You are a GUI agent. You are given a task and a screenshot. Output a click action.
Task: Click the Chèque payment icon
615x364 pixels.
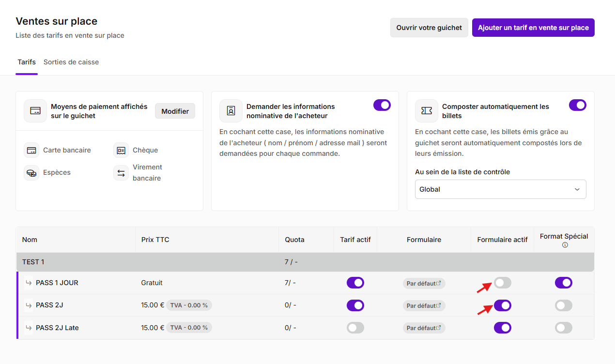pos(121,150)
